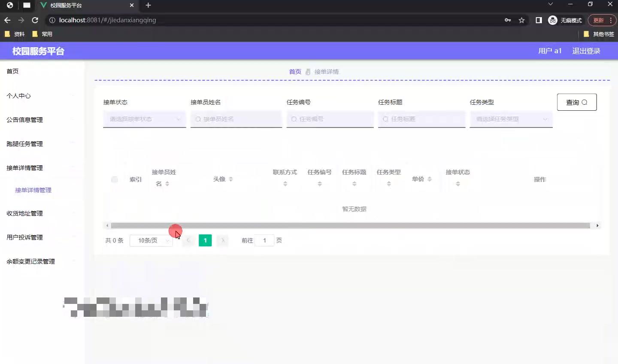The width and height of the screenshot is (618, 364).
Task: Click the site info icon in address bar
Action: [52, 20]
